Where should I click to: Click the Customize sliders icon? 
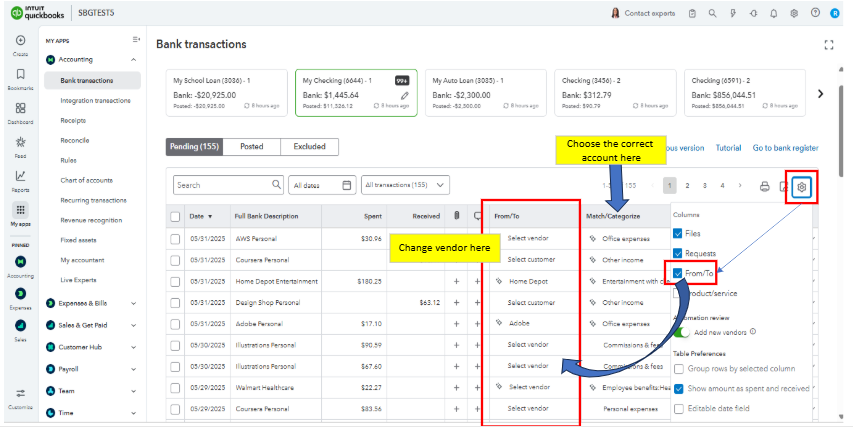[x=20, y=393]
